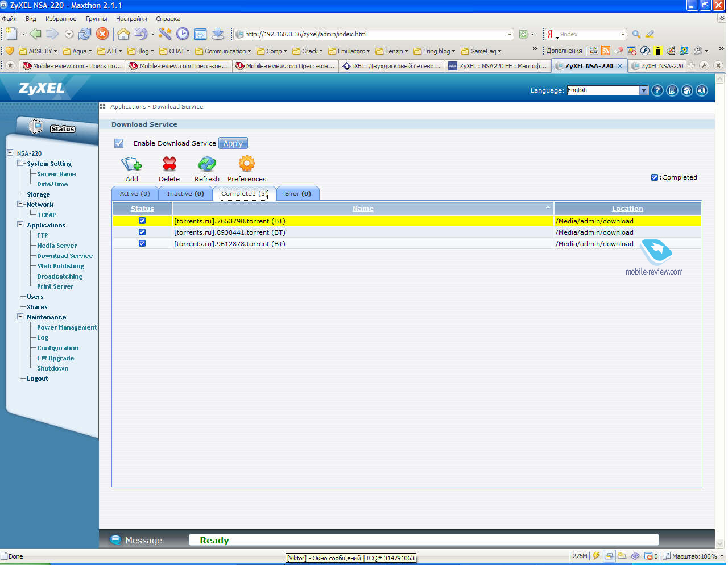Image resolution: width=728 pixels, height=565 pixels.
Task: Toggle the checkbox for 8938441.torrent row
Action: coord(142,232)
